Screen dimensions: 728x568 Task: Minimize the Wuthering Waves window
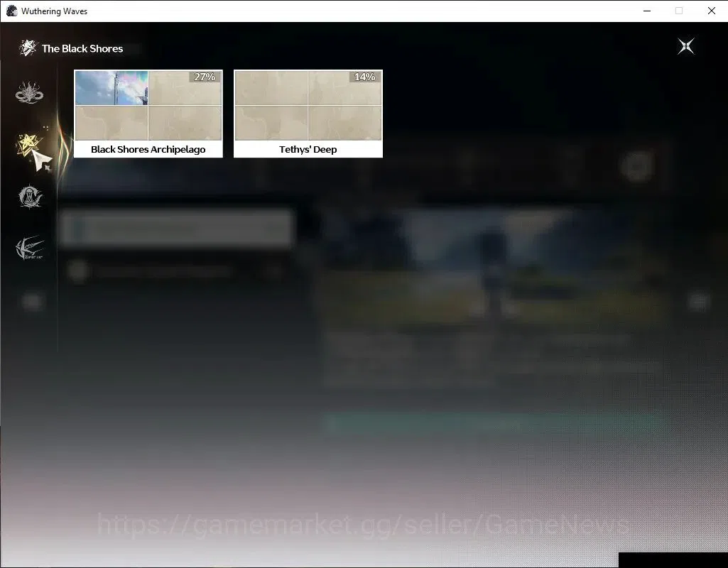click(x=647, y=11)
